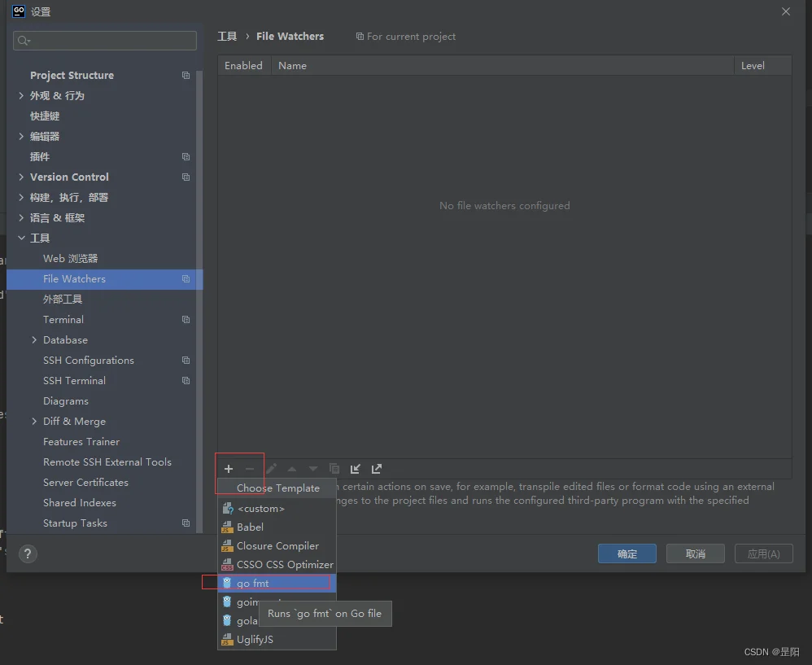Expand the Version Control tree node
The height and width of the screenshot is (665, 812).
[x=21, y=177]
